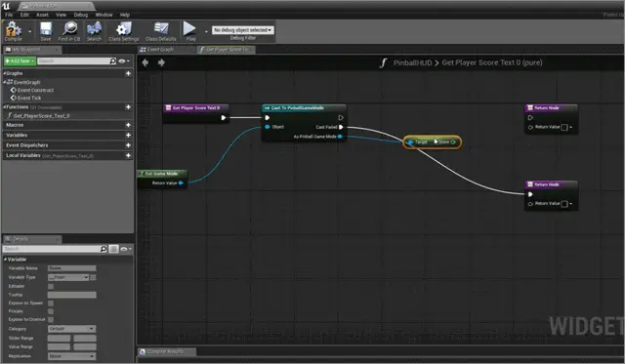This screenshot has height=364, width=625.
Task: Add a new graph with plus icon
Action: [x=128, y=73]
